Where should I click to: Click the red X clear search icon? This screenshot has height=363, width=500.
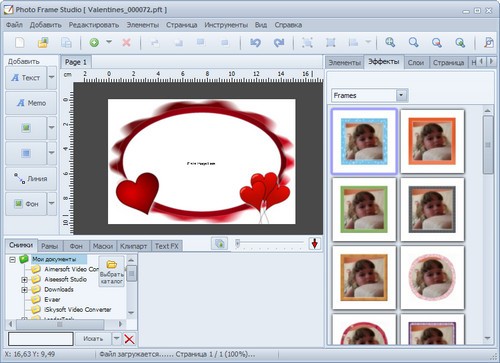[x=129, y=339]
